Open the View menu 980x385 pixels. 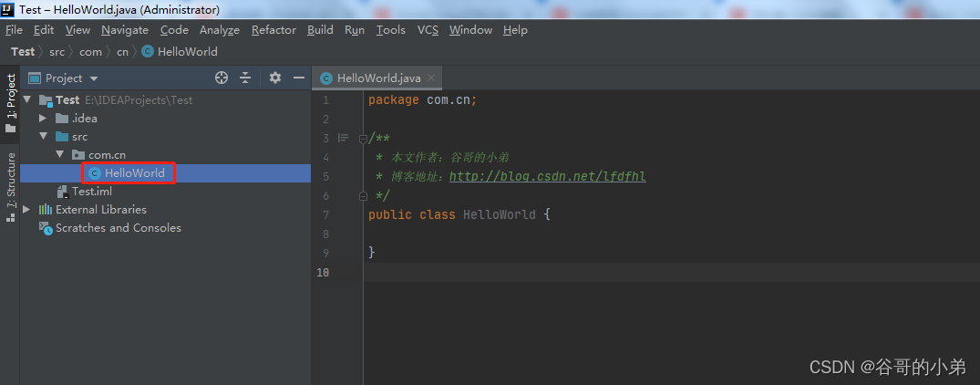[x=77, y=30]
